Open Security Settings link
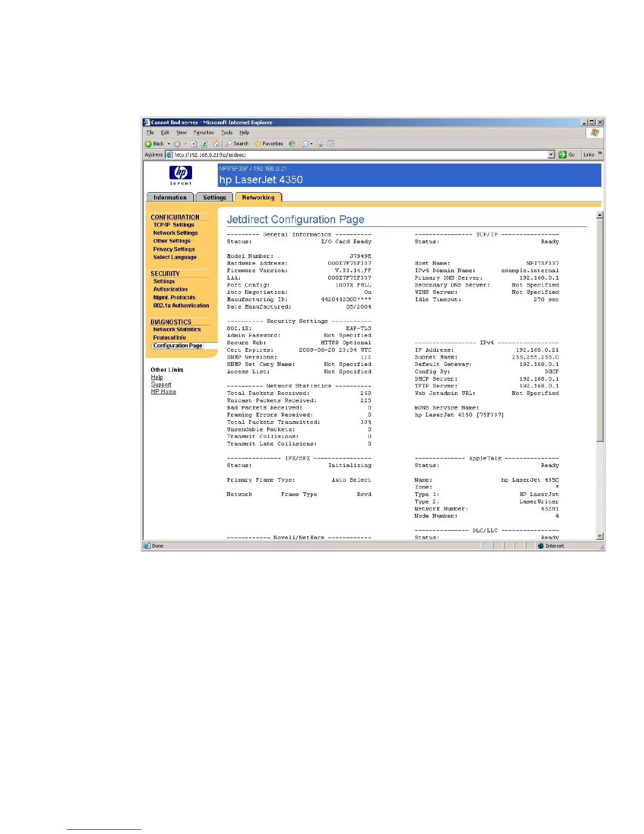Image resolution: width=644 pixels, height=834 pixels. [164, 282]
